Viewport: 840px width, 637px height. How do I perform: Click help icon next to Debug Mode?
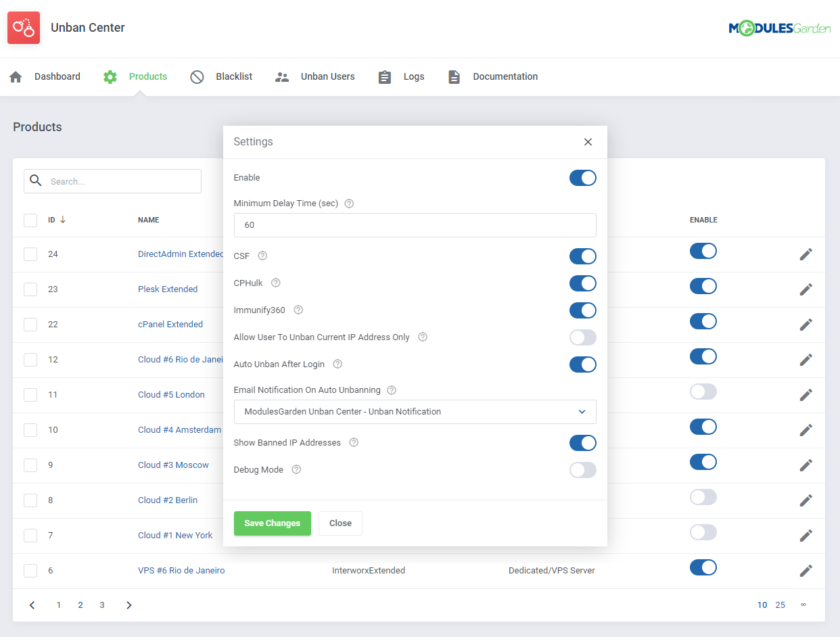296,470
